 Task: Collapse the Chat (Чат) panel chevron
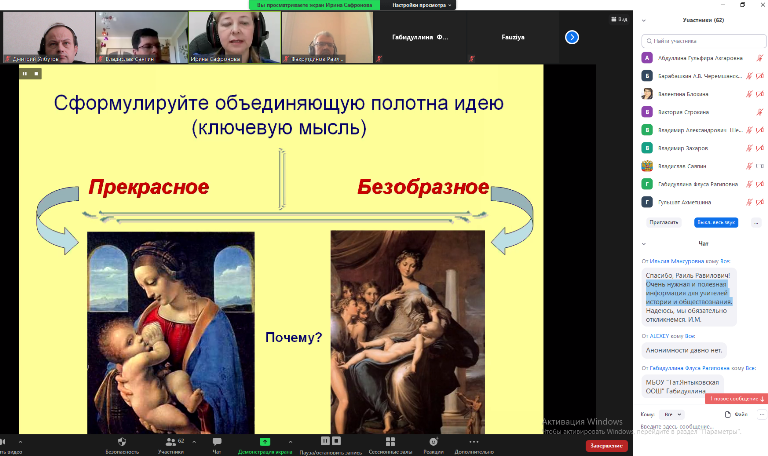(644, 243)
